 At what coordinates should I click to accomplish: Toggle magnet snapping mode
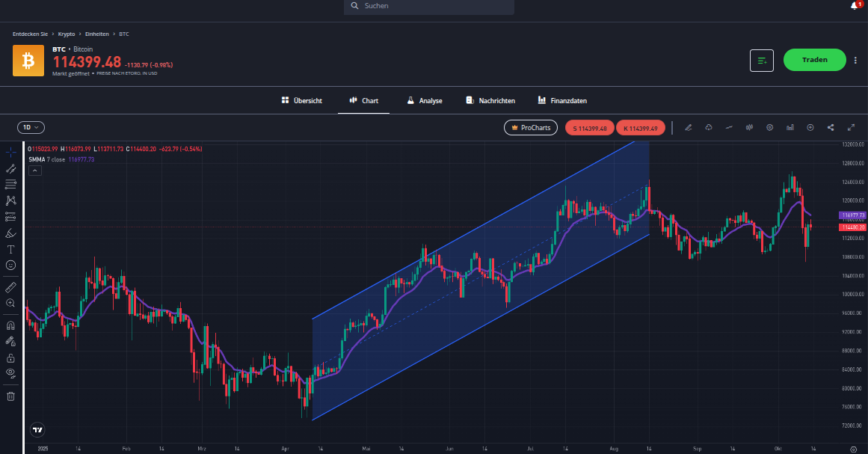(10, 325)
